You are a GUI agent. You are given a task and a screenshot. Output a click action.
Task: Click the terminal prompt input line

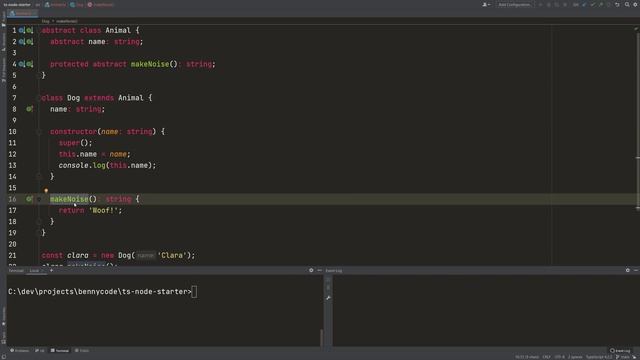[102, 292]
